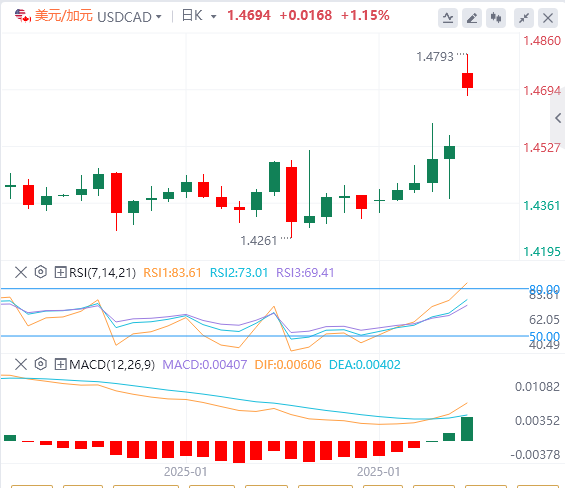Click the 美元/加元 pair name
The height and width of the screenshot is (488, 565).
pos(64,16)
